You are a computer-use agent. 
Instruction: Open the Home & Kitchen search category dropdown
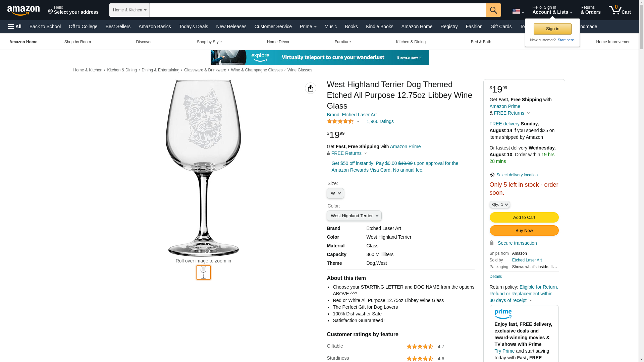[x=129, y=10]
